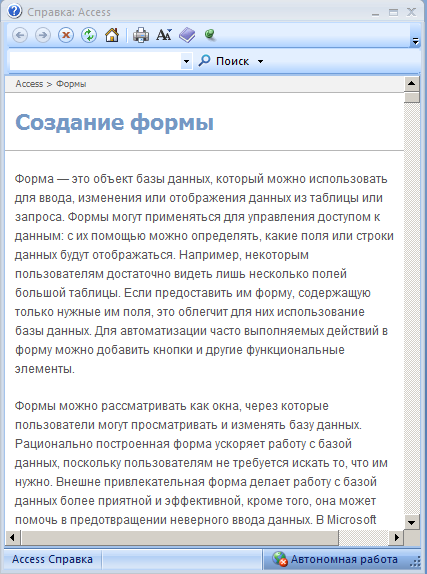Click the vertical scrollbar down arrow
Viewport: 427px width, 574px height.
pyautogui.click(x=412, y=522)
